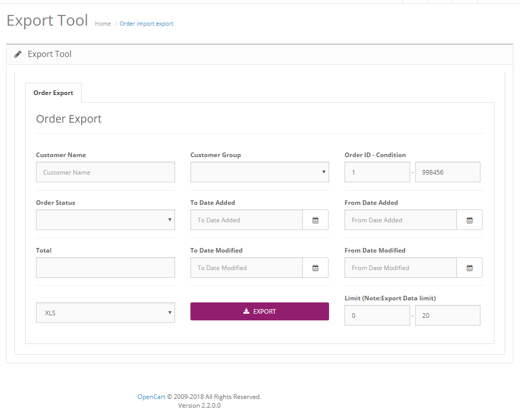Image resolution: width=520 pixels, height=420 pixels.
Task: Visit the OpenCart footer link
Action: pyautogui.click(x=151, y=397)
